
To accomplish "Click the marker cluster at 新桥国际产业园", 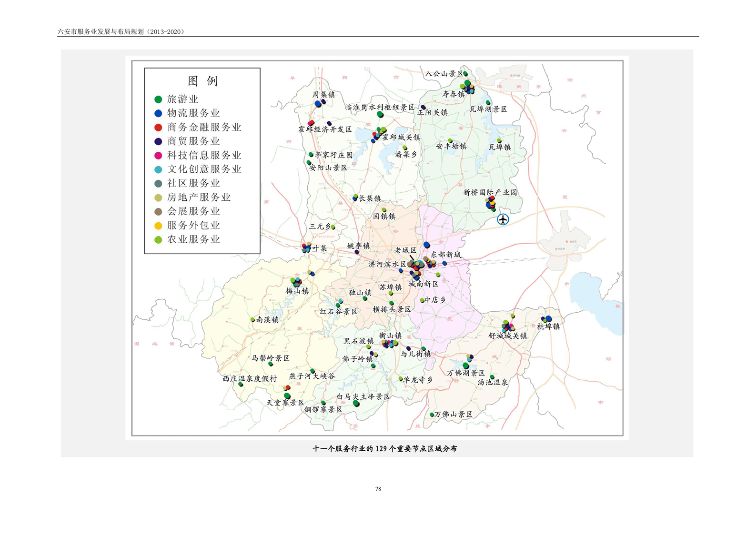I will pos(491,203).
